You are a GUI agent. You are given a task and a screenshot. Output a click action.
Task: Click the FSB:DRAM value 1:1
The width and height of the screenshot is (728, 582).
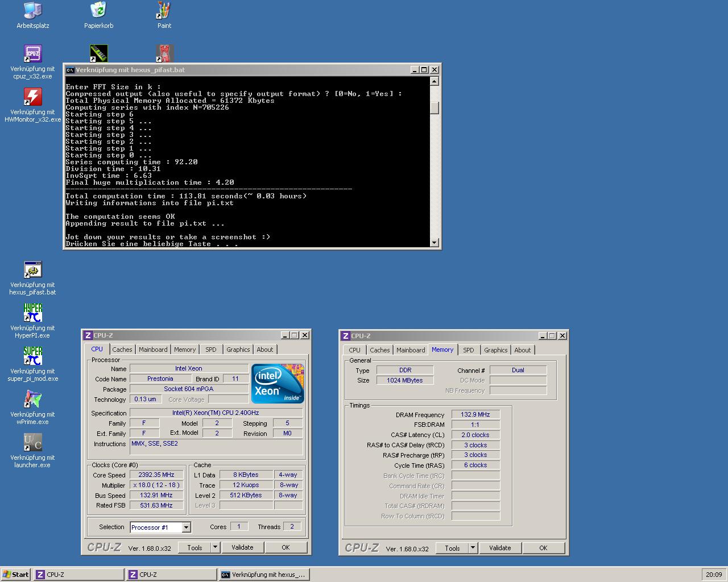click(475, 425)
